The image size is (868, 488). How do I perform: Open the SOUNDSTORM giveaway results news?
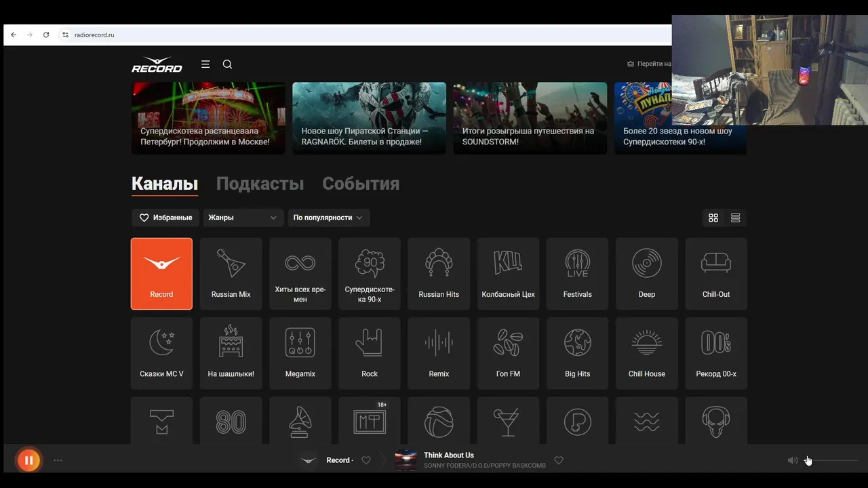[530, 119]
